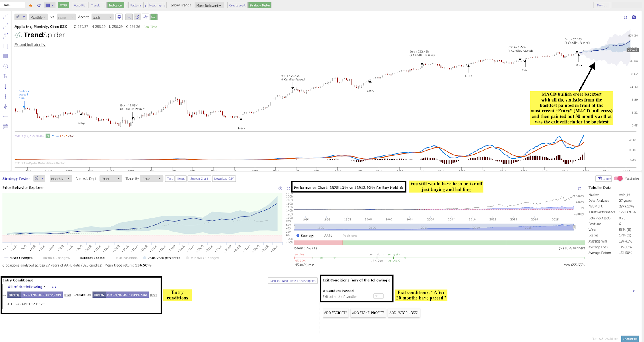
Task: Toggle # Of Positions legend series
Action: pyautogui.click(x=124, y=258)
